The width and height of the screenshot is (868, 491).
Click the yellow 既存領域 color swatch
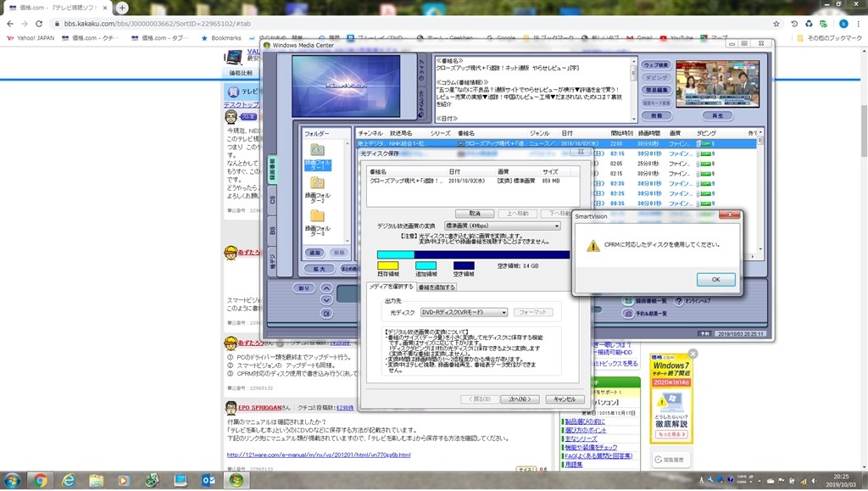(387, 265)
